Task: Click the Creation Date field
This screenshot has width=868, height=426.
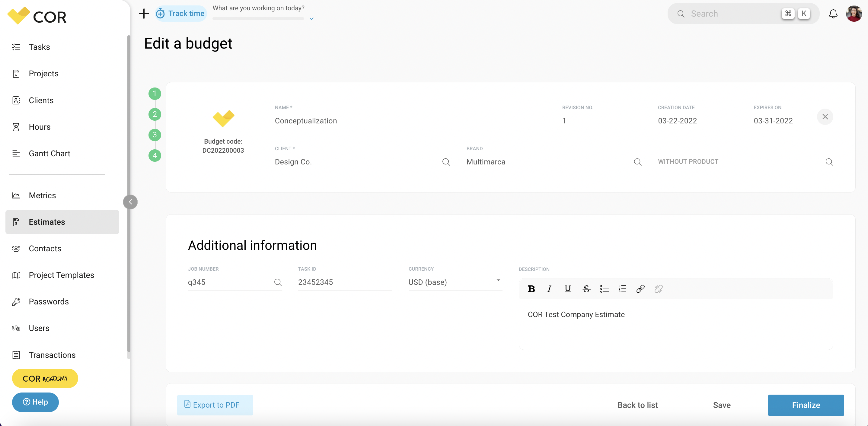Action: tap(697, 121)
